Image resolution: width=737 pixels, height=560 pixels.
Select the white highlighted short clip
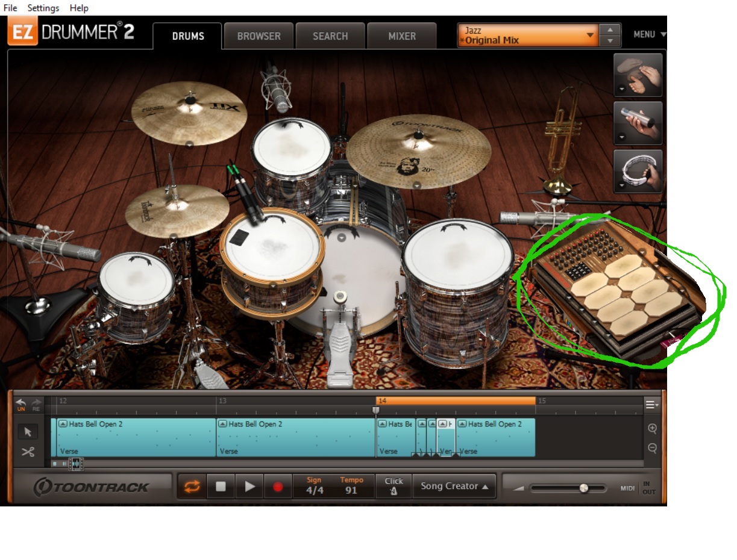446,438
